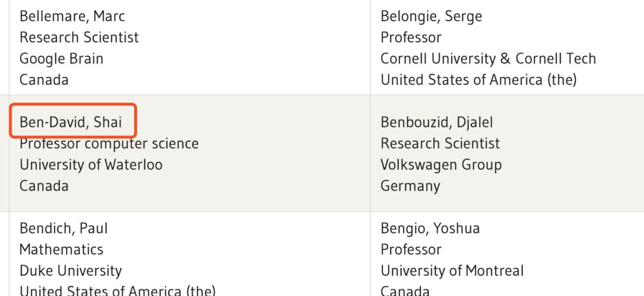This screenshot has width=644, height=296.
Task: Click Professor computer science title text
Action: (x=109, y=144)
